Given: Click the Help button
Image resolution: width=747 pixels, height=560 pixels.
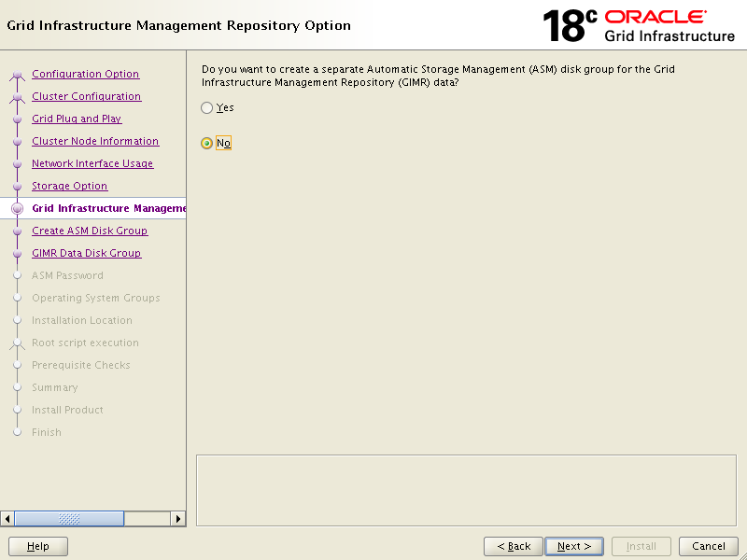Looking at the screenshot, I should pyautogui.click(x=38, y=546).
